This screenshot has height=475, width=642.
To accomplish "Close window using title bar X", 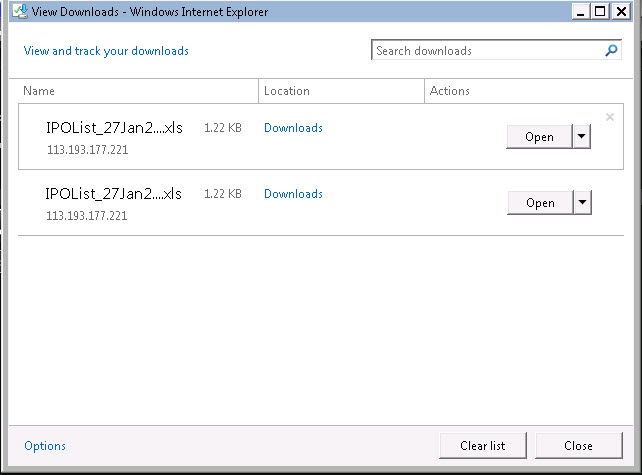I will 621,11.
